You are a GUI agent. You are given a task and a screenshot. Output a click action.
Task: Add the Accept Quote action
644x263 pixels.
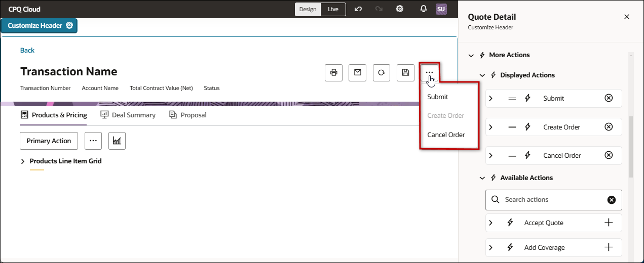coord(609,223)
